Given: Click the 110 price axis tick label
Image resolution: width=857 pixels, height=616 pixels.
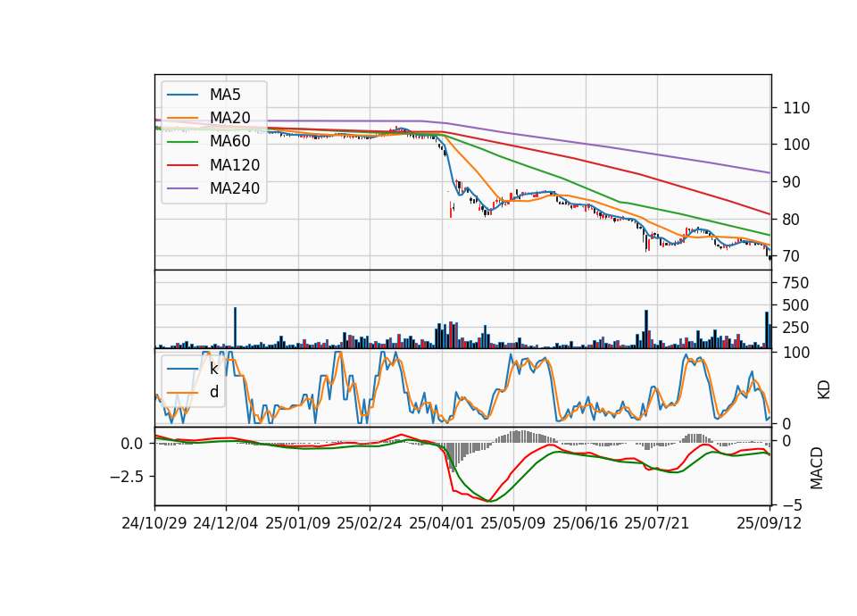Looking at the screenshot, I should (x=796, y=108).
